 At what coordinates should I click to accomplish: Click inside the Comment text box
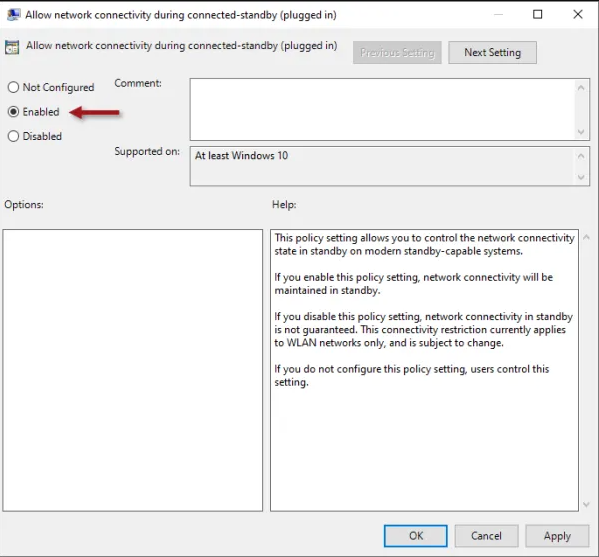coord(382,109)
